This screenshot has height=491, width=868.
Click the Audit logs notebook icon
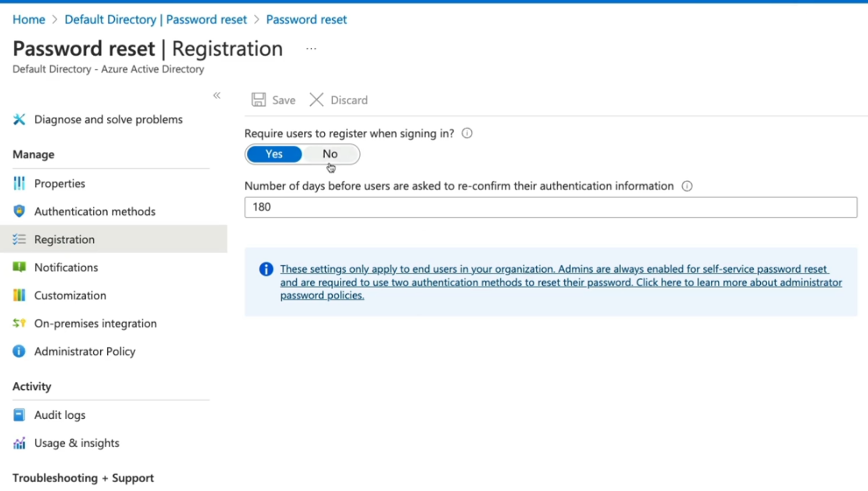pyautogui.click(x=19, y=415)
